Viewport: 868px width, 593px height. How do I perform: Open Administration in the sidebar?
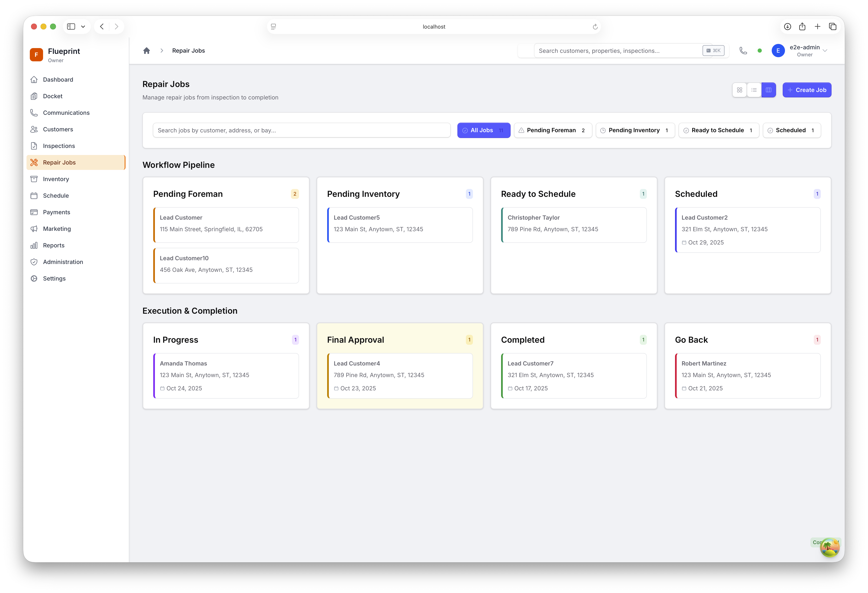tap(63, 262)
